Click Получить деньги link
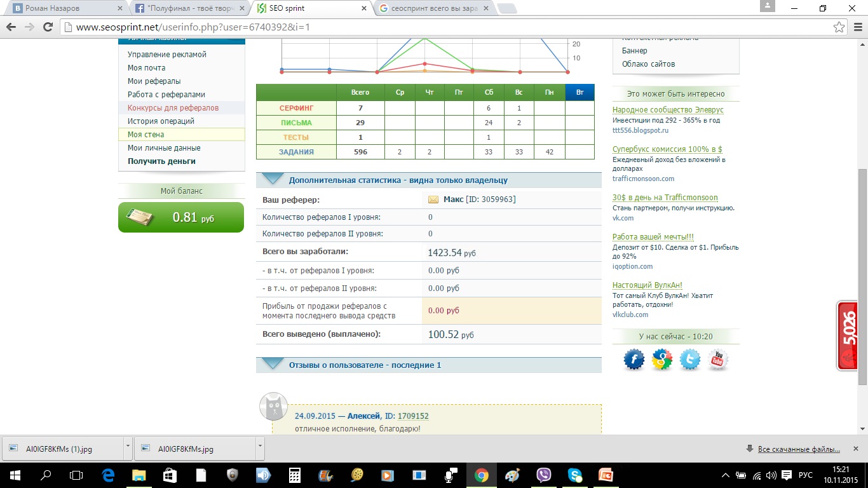 coord(161,161)
